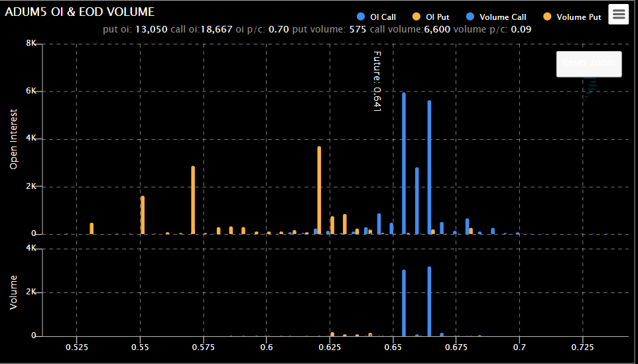Click the 'Volume' y-axis title

(14, 292)
